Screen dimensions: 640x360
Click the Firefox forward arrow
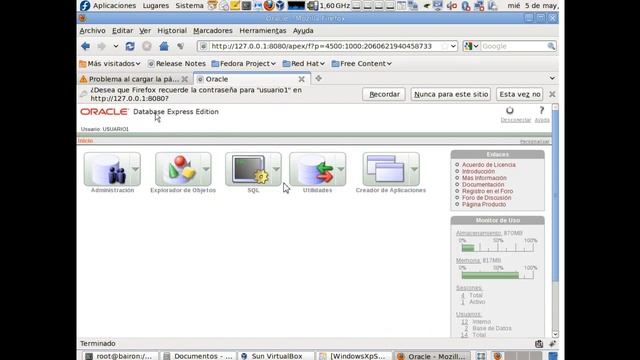[101, 46]
